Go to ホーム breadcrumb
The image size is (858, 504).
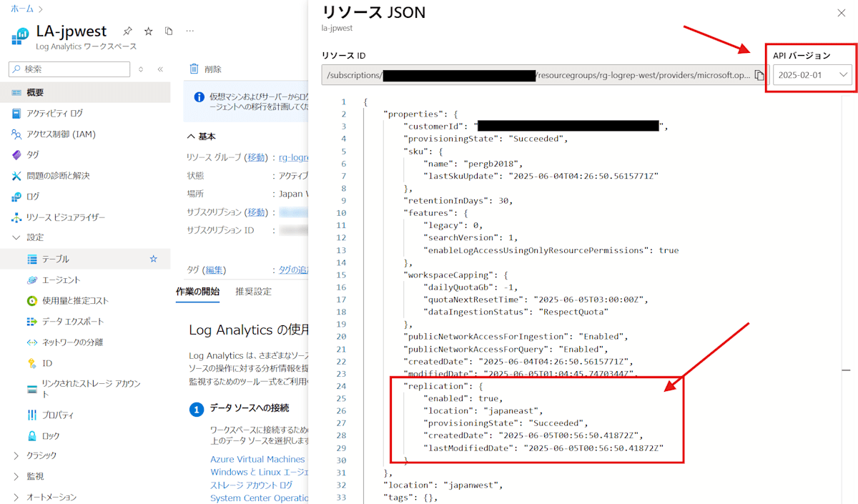tap(21, 9)
